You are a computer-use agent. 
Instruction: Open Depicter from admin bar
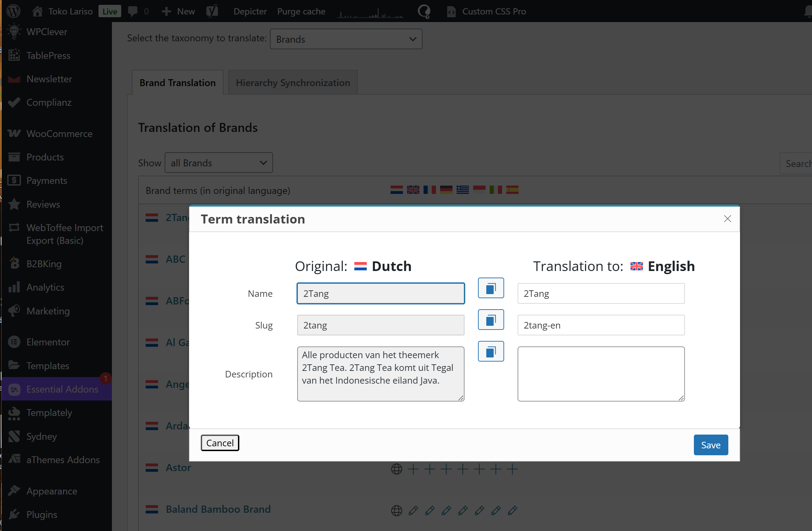[x=250, y=11]
